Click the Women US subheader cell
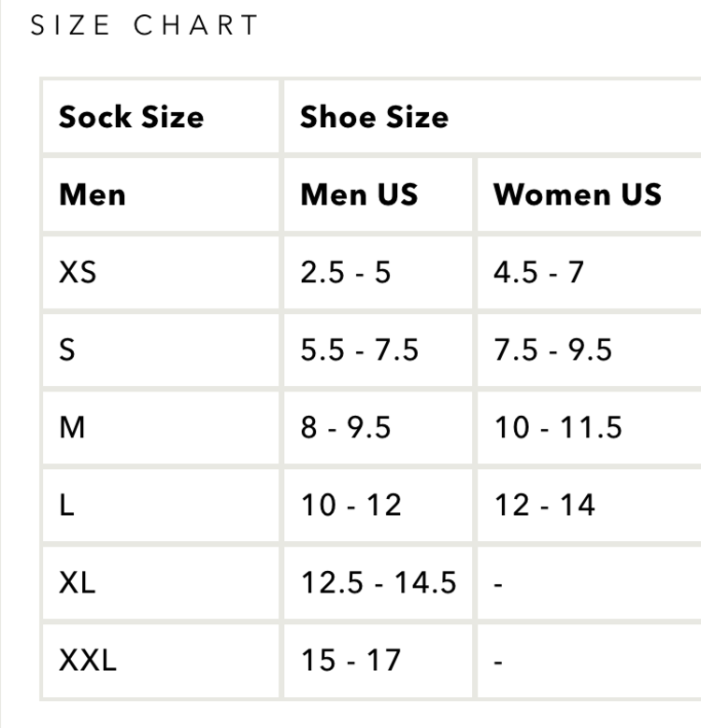Image resolution: width=701 pixels, height=728 pixels. click(x=577, y=194)
